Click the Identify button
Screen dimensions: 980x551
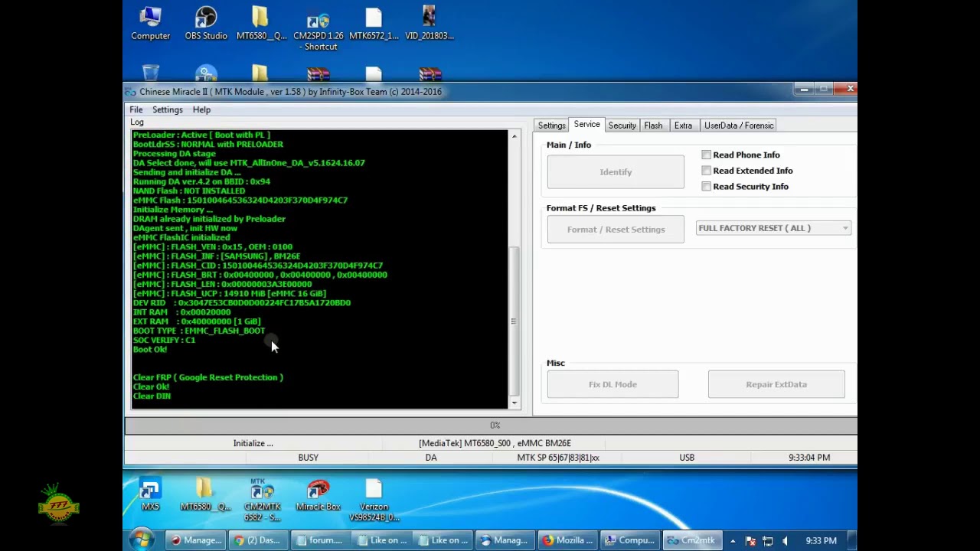[616, 172]
